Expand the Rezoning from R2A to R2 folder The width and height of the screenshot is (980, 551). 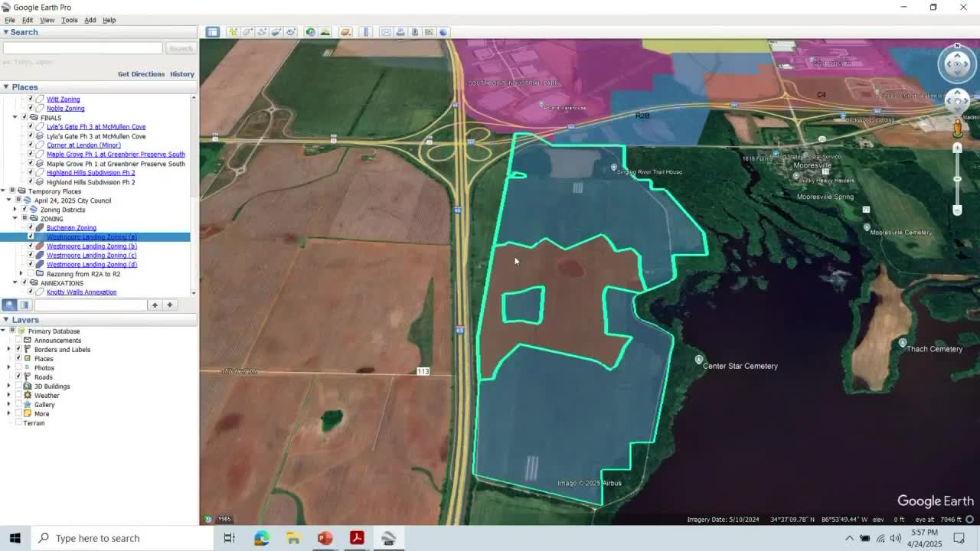tap(21, 274)
